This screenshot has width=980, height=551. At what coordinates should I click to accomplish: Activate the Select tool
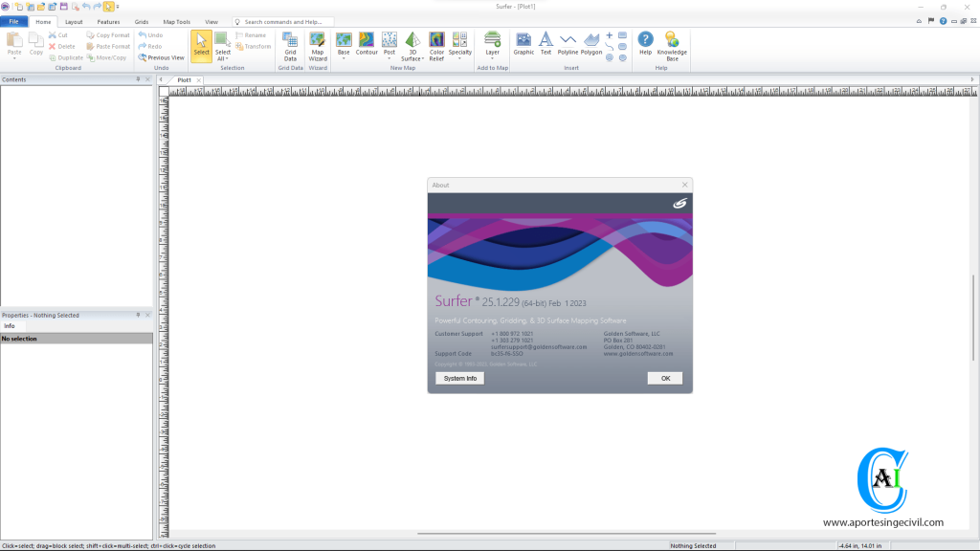pos(200,43)
